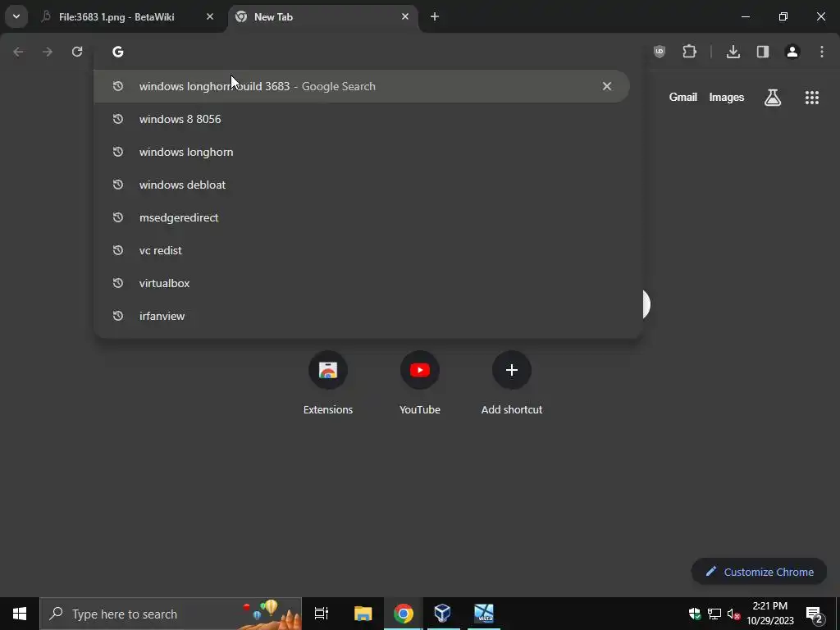
Task: Open a new tab with plus button
Action: click(x=435, y=17)
